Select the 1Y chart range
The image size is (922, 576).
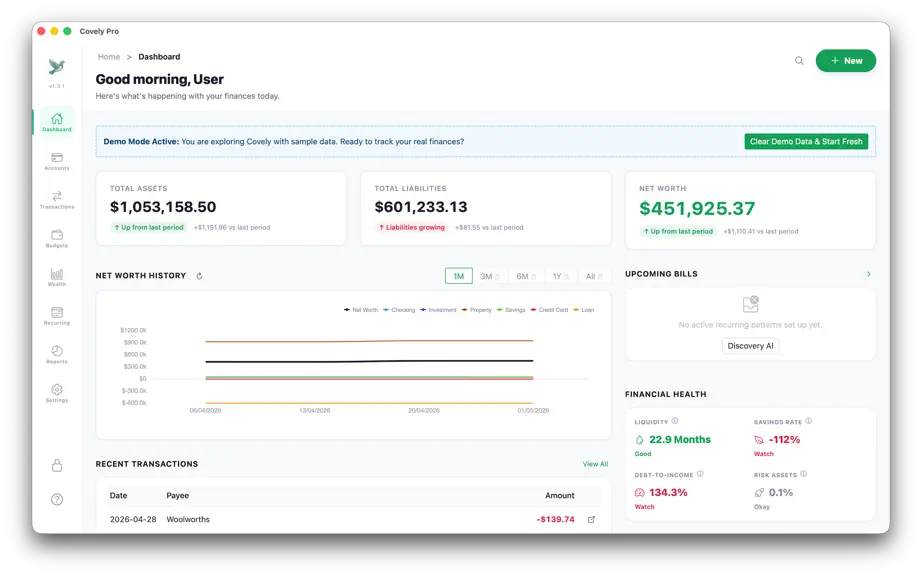pos(560,276)
